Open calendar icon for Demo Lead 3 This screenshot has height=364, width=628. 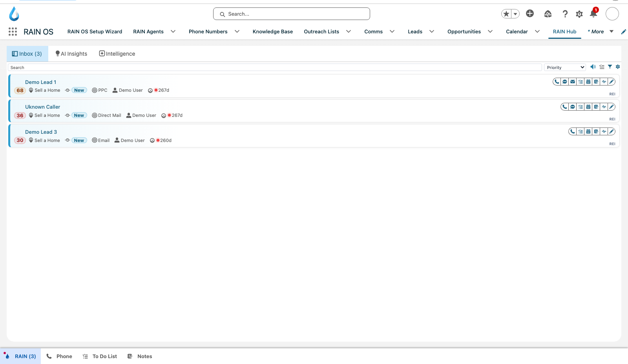pyautogui.click(x=588, y=131)
